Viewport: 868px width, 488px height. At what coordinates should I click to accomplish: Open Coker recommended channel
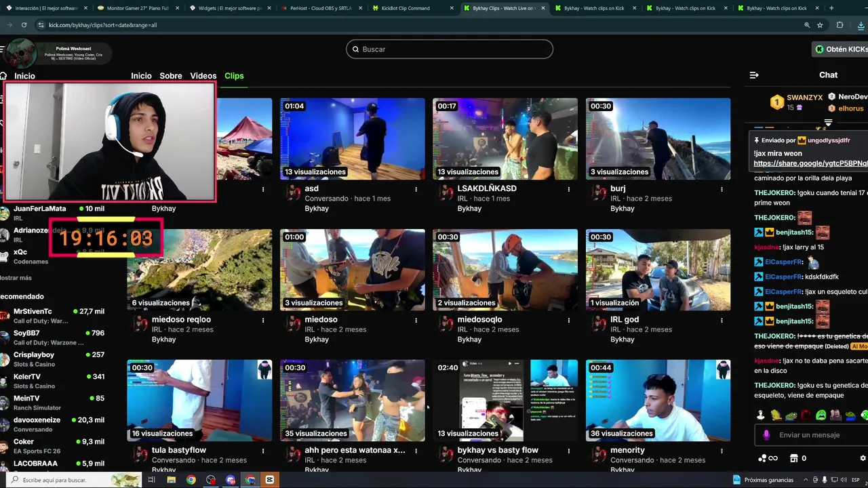click(x=53, y=446)
